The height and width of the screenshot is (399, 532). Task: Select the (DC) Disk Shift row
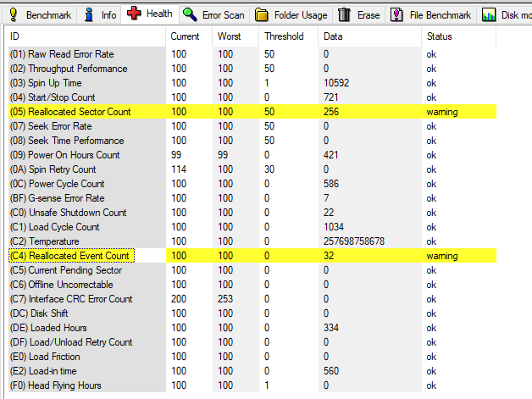pos(252,313)
